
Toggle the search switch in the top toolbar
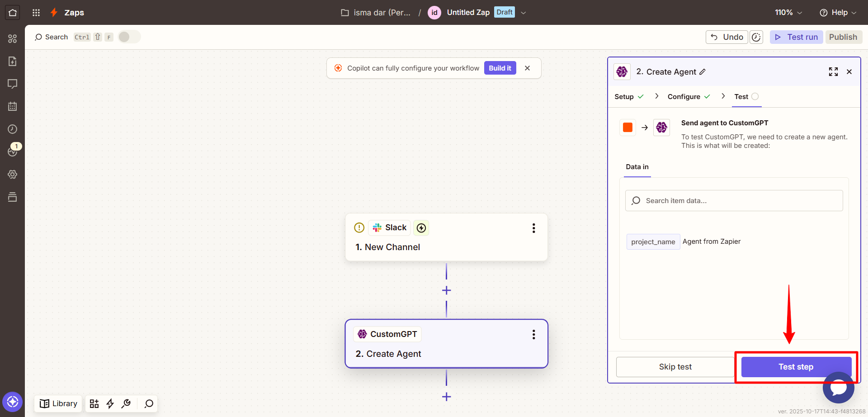tap(129, 37)
